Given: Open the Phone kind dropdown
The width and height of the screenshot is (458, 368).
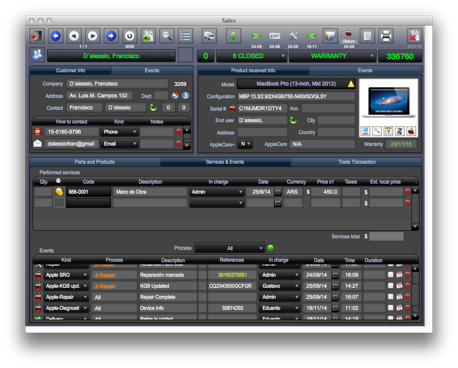Looking at the screenshot, I should point(119,132).
